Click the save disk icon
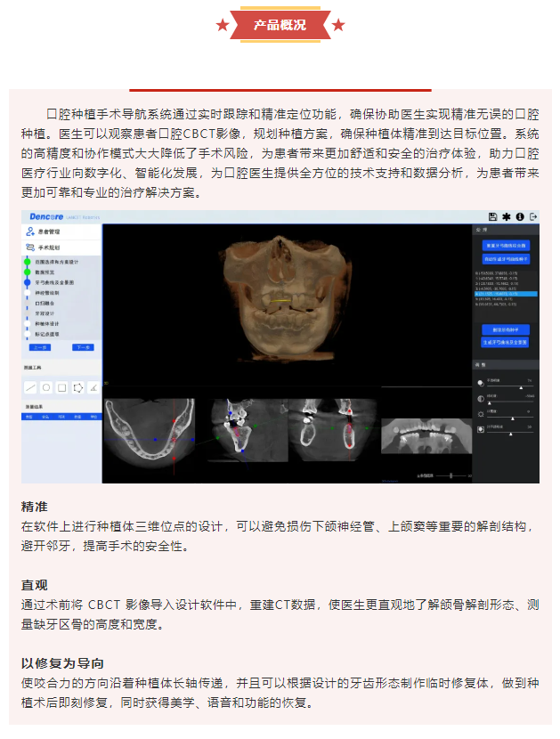Screen dimensions: 560x739 tap(493, 216)
